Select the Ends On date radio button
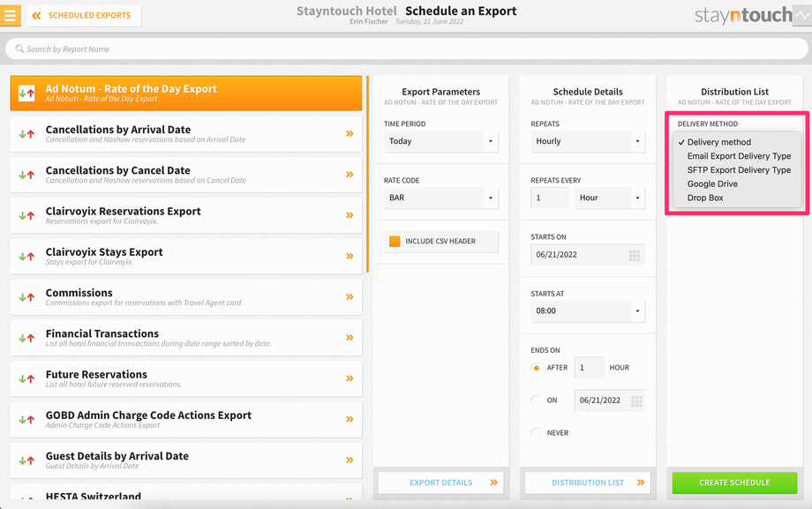 536,400
